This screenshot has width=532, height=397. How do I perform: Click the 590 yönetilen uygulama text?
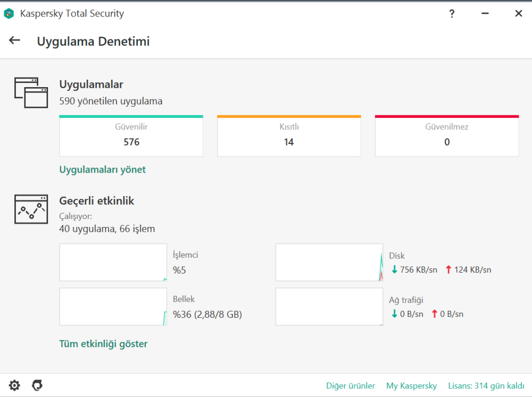pyautogui.click(x=111, y=101)
